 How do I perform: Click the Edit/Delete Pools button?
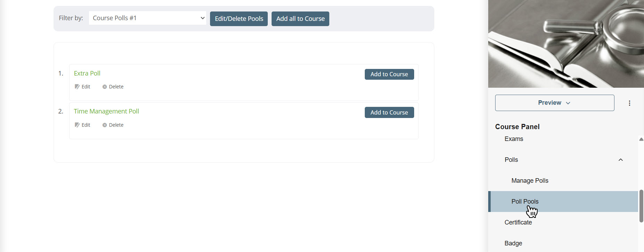coord(239,19)
